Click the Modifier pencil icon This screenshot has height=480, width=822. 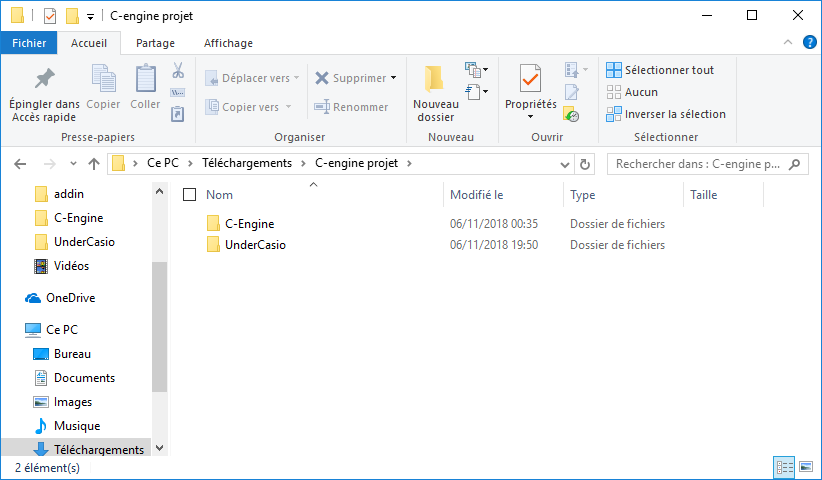[x=571, y=92]
